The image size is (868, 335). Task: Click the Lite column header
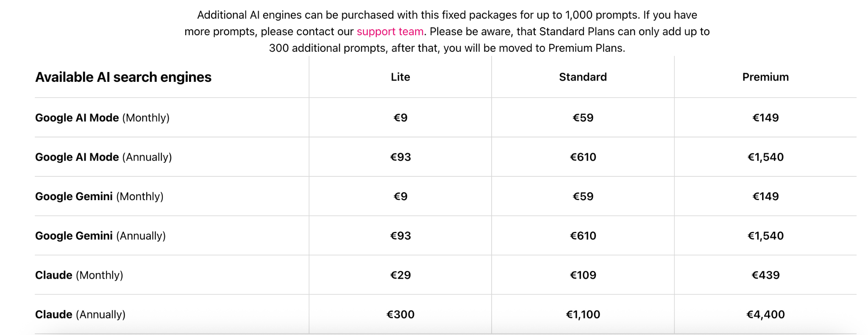click(401, 77)
